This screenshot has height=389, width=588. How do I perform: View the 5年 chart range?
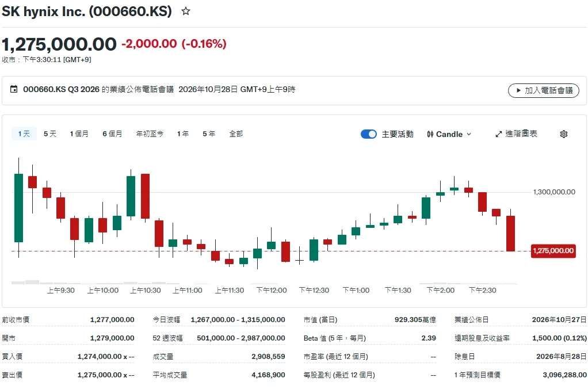209,134
